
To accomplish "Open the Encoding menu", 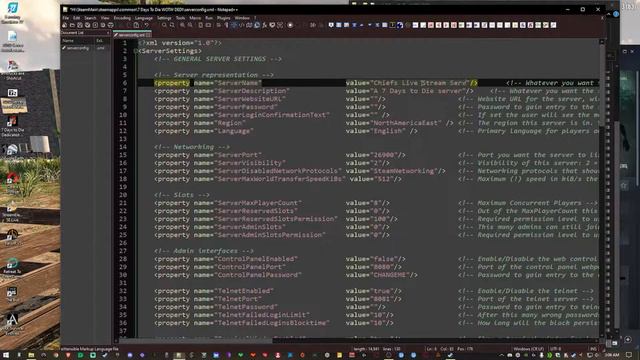I will point(122,18).
